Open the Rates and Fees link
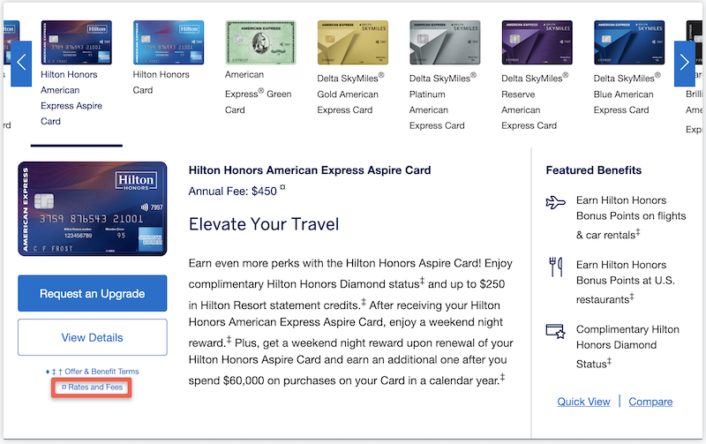Viewport: 706px width, 444px height. [x=94, y=386]
